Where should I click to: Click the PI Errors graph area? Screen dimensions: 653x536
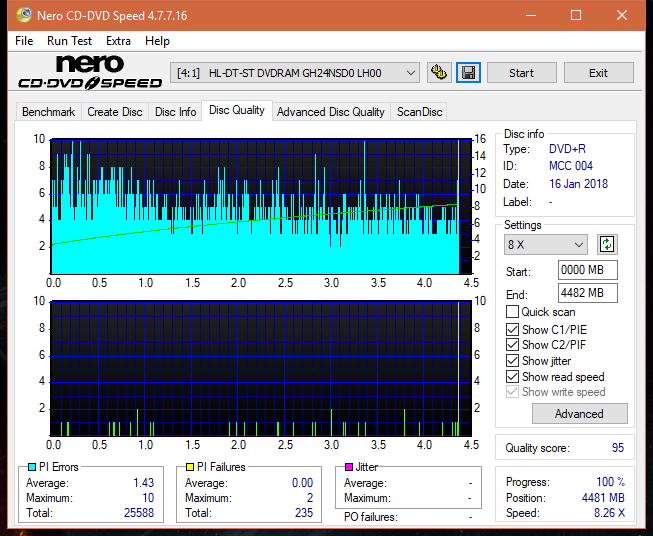[x=261, y=206]
